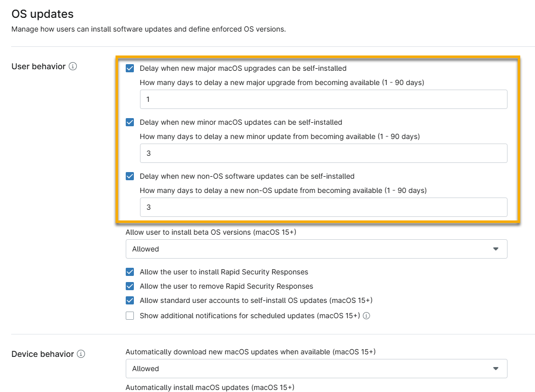Open the automatically download macOS updates dropdown
The width and height of the screenshot is (535, 392).
tap(316, 369)
